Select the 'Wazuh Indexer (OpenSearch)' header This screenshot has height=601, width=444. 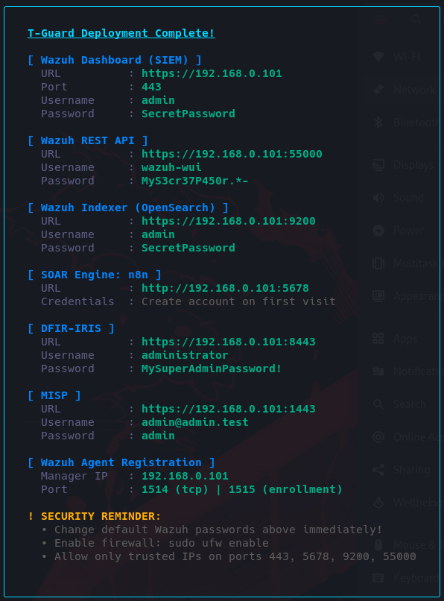(x=128, y=208)
